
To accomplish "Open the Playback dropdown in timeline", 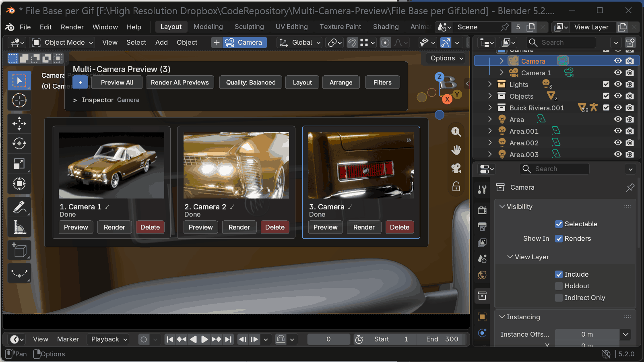I will click(109, 339).
